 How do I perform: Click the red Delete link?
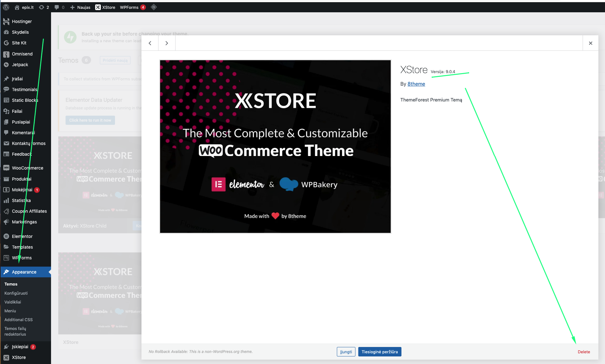click(x=584, y=352)
